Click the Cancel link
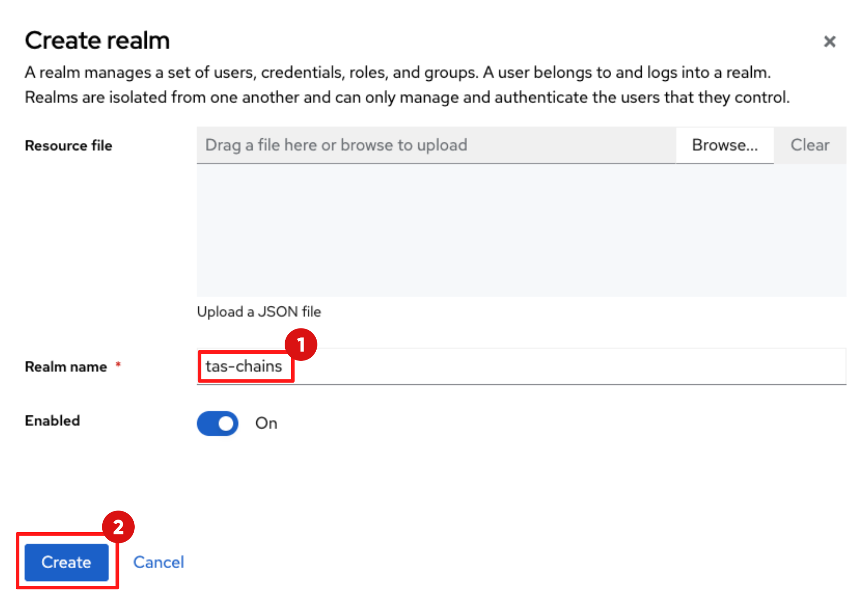Image resolution: width=868 pixels, height=602 pixels. point(159,562)
